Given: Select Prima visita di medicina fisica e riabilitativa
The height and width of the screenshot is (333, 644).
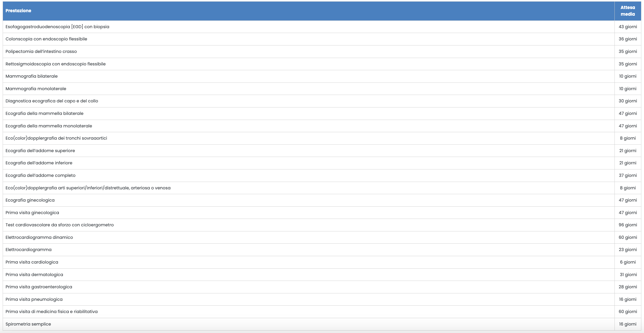Looking at the screenshot, I should [52, 311].
